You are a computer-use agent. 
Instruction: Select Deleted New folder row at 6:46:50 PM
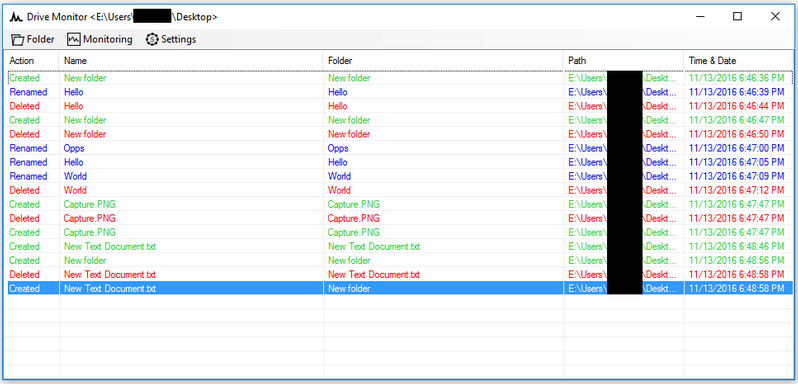(400, 134)
